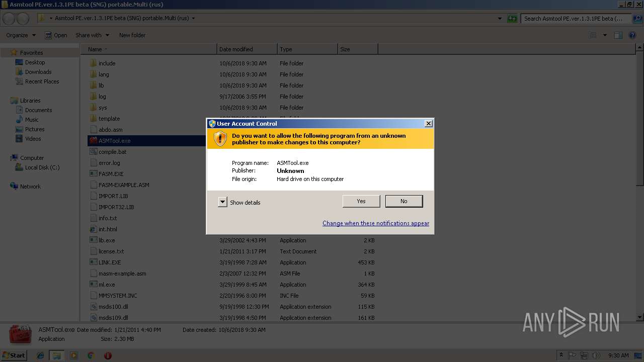Screen dimensions: 644x362
Task: Open the Organize menu
Action: click(21, 35)
